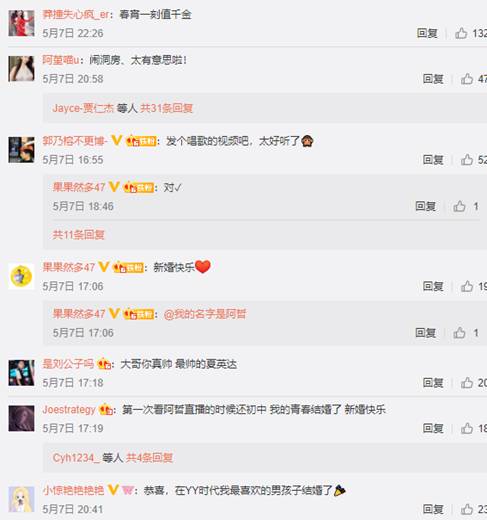Click thumbs-up on 小惊艳艳艳艳's comment
The image size is (487, 520).
pyautogui.click(x=467, y=509)
